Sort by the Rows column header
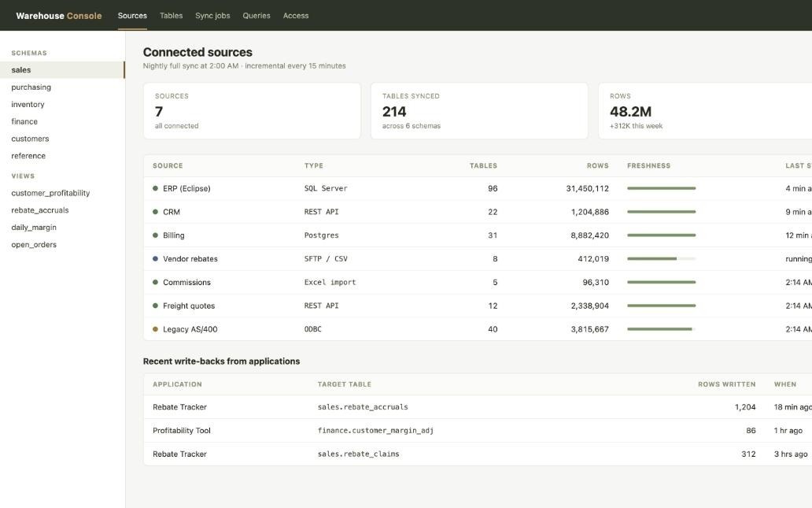Screen dimensions: 812x508 coord(598,165)
